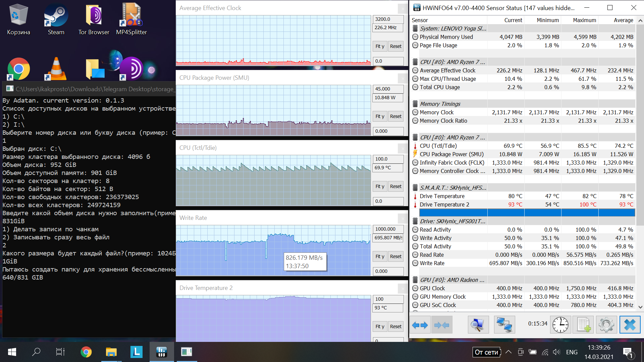This screenshot has height=362, width=644.
Task: Edit Write Rate graph max value 1000.000
Action: coord(388,229)
